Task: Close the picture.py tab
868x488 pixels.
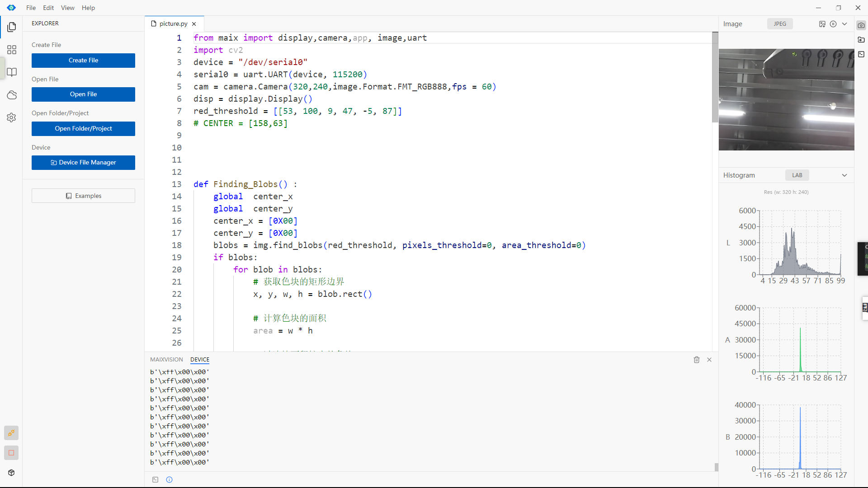Action: pos(194,24)
